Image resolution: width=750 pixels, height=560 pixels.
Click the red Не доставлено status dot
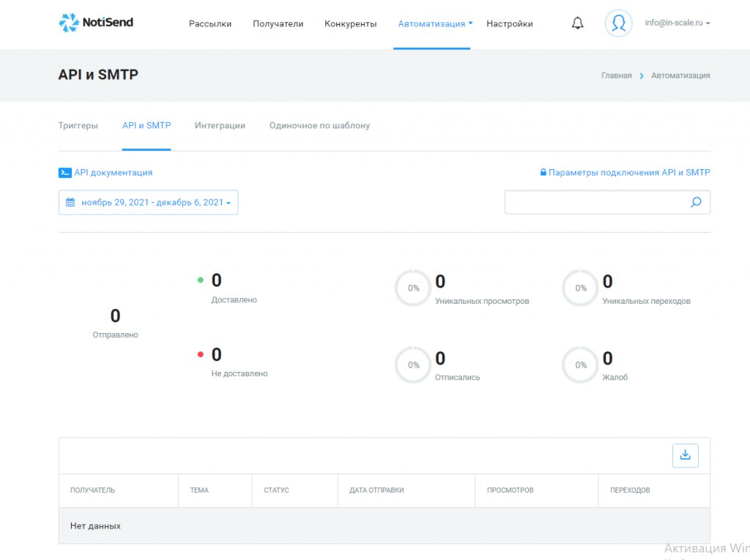[201, 354]
